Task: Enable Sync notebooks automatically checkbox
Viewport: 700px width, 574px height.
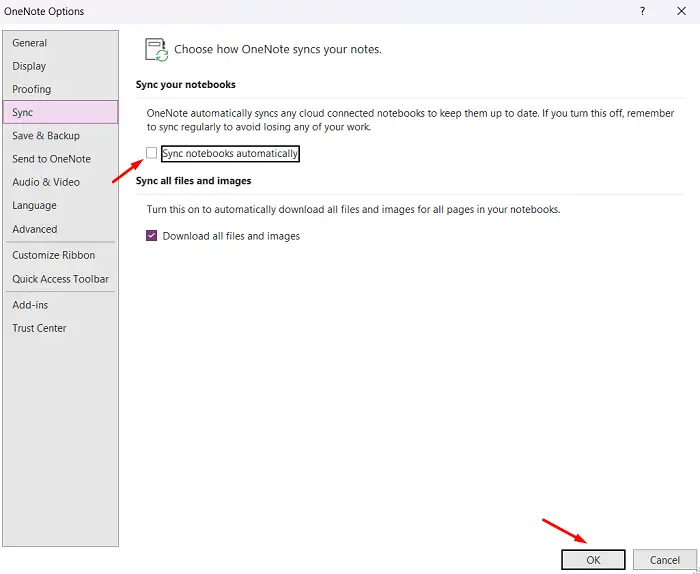Action: click(151, 153)
